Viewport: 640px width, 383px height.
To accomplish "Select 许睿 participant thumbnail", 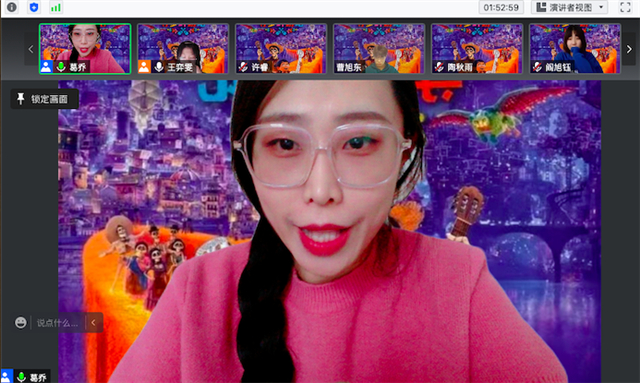I will [281, 49].
